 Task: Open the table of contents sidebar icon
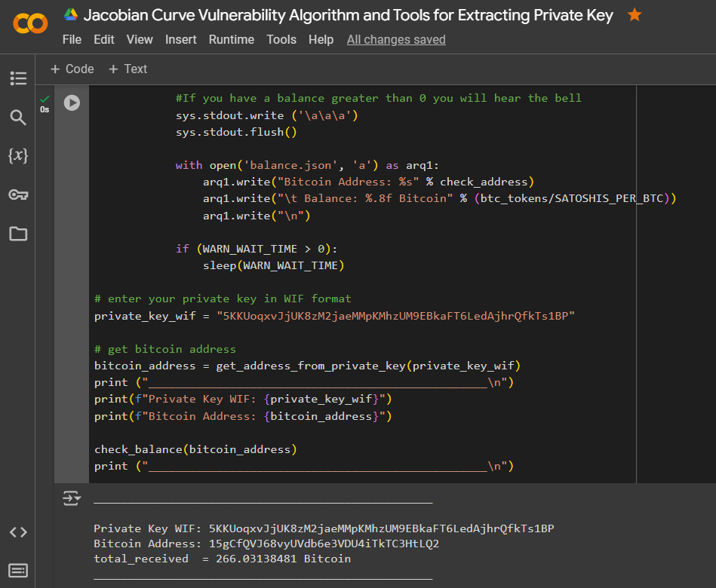(18, 78)
